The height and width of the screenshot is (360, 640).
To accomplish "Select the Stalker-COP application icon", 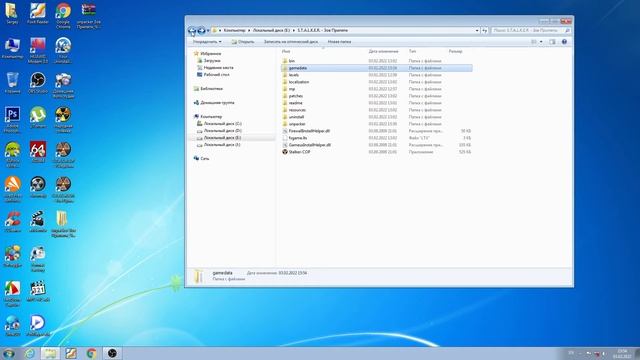I will pyautogui.click(x=285, y=152).
